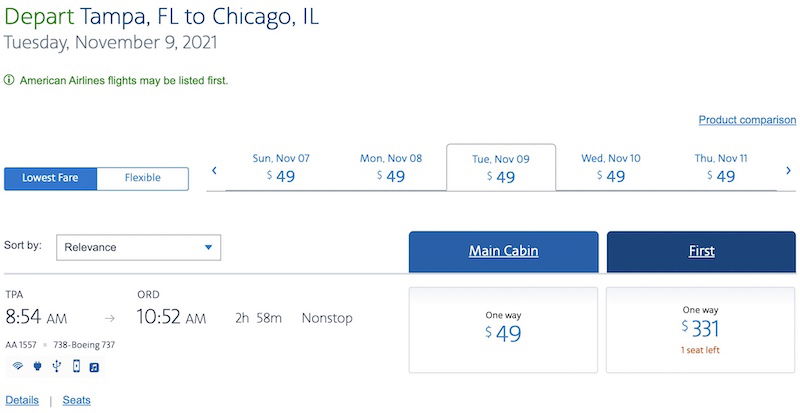
Task: Click the personal device entertainment icon
Action: pos(76,366)
